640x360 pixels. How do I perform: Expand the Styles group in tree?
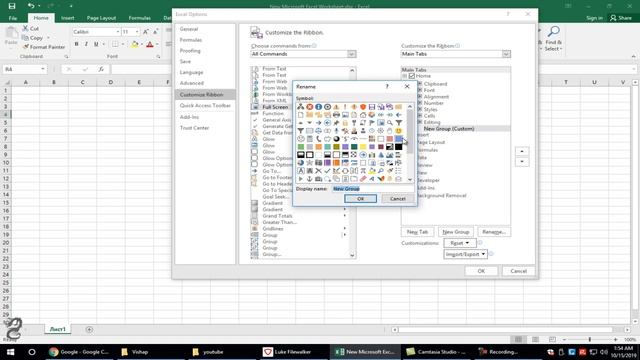(x=420, y=109)
